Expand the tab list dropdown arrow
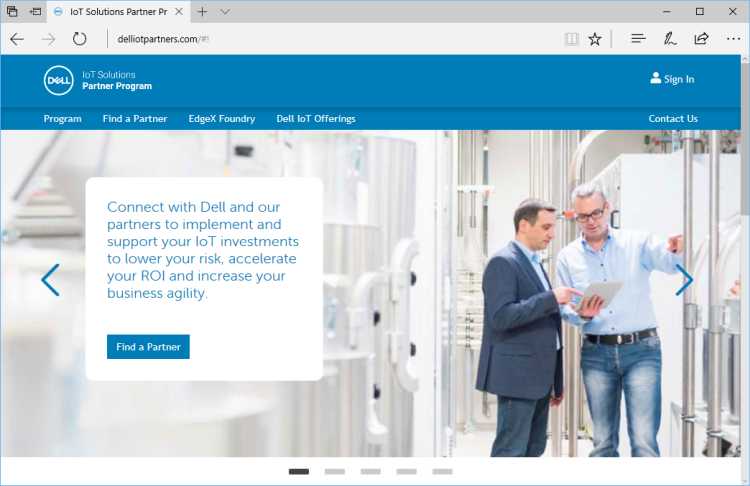The width and height of the screenshot is (750, 486). (x=225, y=11)
